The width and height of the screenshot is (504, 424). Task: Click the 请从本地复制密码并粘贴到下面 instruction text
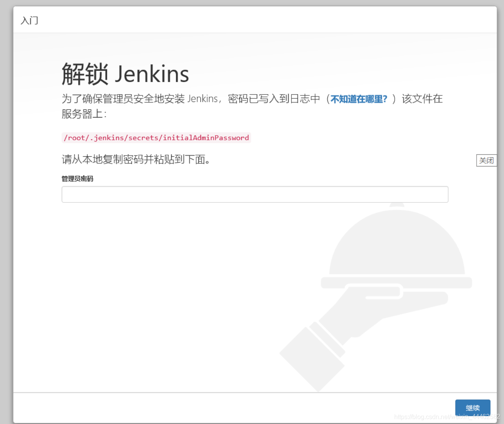(x=136, y=159)
